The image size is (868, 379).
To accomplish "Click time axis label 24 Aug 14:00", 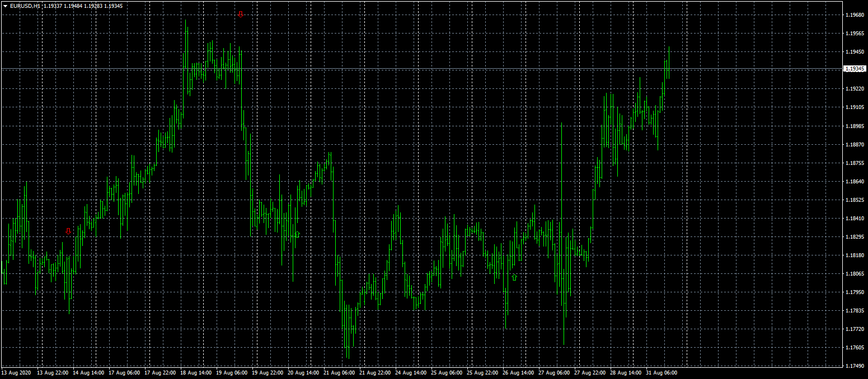I will pos(411,372).
